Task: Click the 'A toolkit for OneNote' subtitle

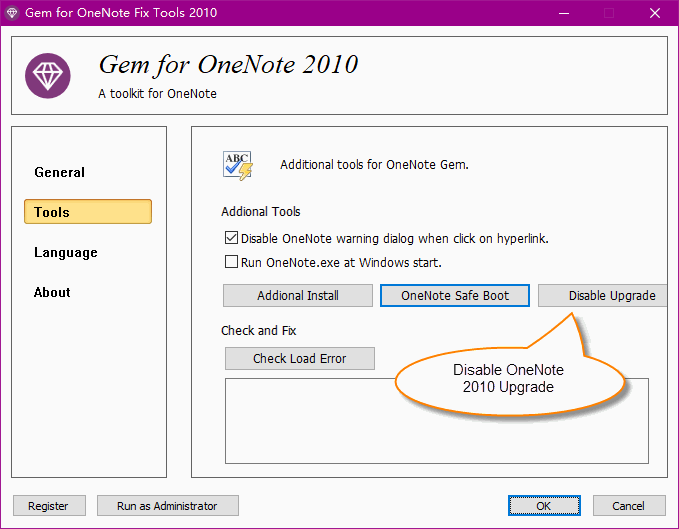Action: click(x=157, y=94)
